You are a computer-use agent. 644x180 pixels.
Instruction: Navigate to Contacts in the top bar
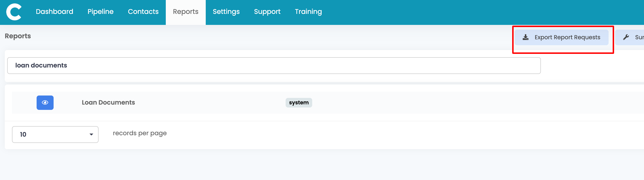click(143, 12)
